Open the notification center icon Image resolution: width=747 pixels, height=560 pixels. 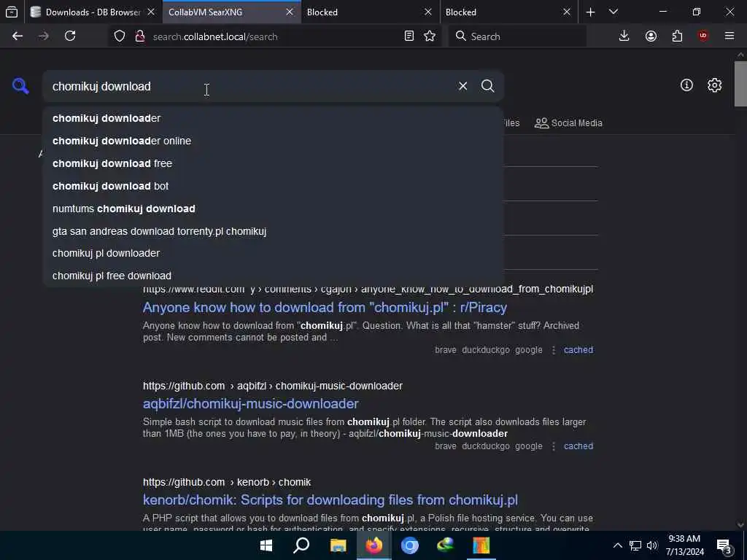point(724,546)
